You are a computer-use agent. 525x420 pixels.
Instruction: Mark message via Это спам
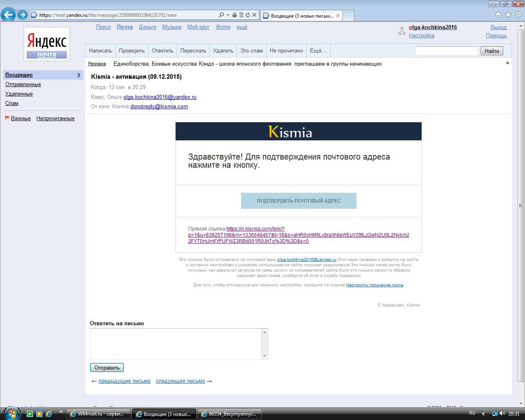(x=251, y=50)
